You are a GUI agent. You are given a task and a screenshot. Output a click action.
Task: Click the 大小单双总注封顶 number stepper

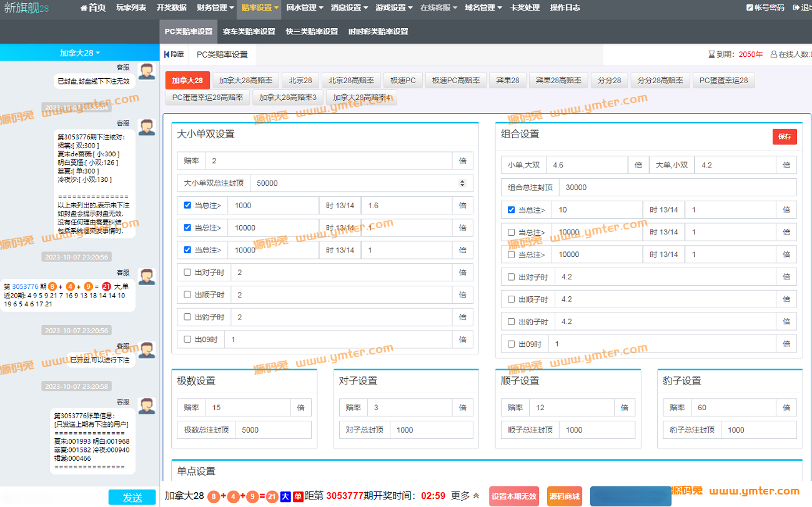coord(462,183)
